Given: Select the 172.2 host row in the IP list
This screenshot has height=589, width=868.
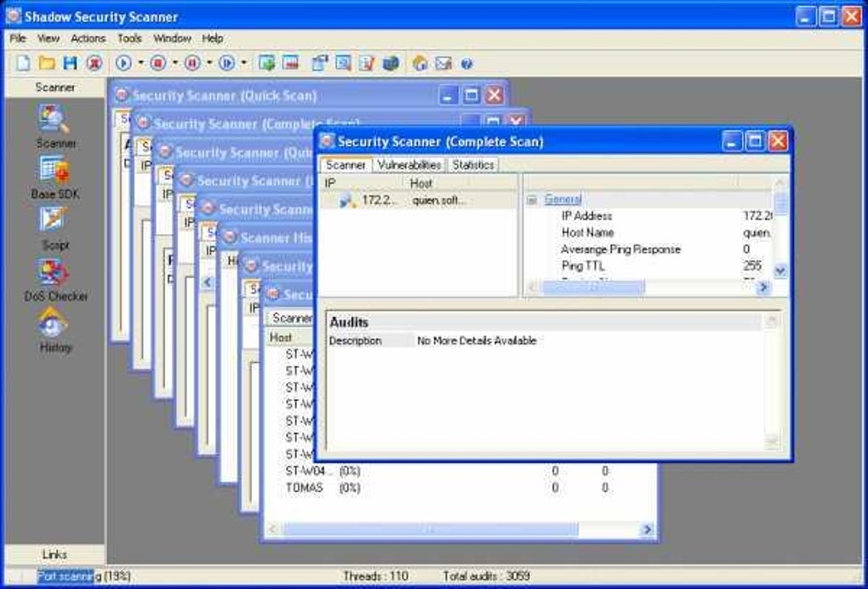Looking at the screenshot, I should pyautogui.click(x=419, y=200).
